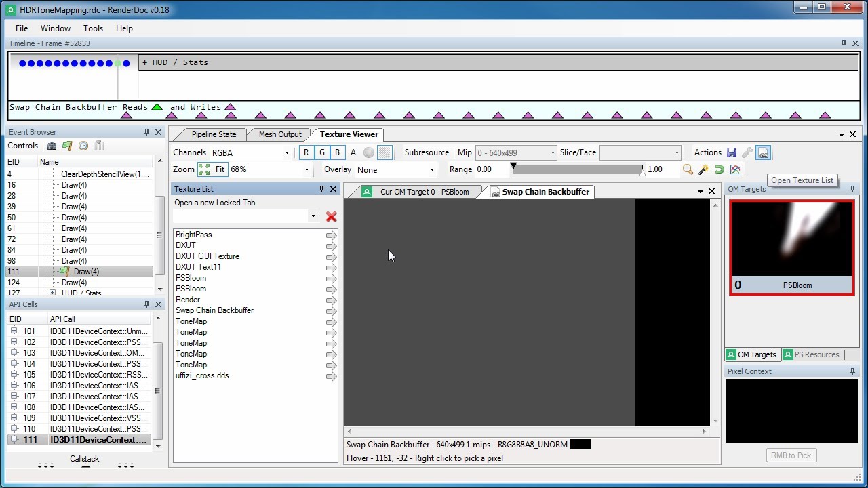Viewport: 868px width, 488px height.
Task: Switch to the PS Resources tab
Action: tap(811, 354)
